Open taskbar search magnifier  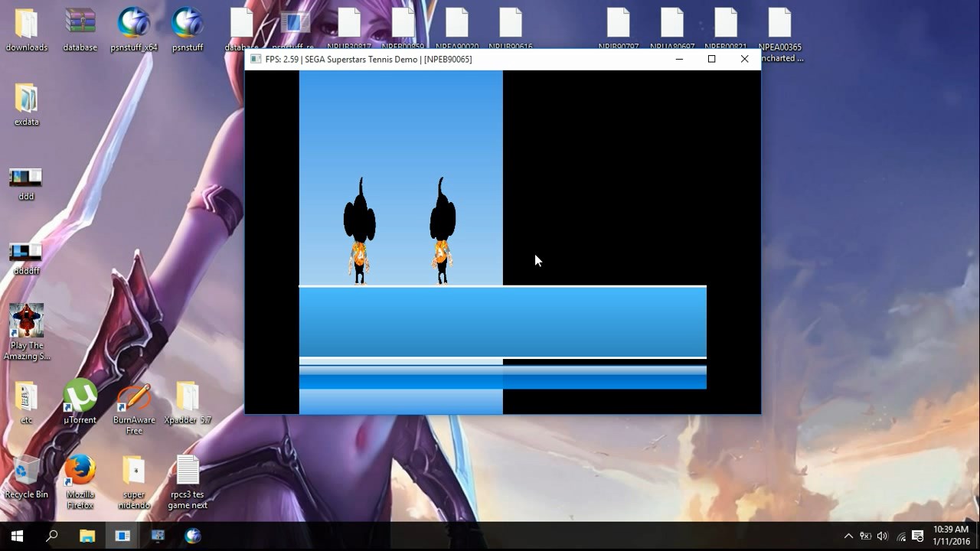(x=52, y=536)
